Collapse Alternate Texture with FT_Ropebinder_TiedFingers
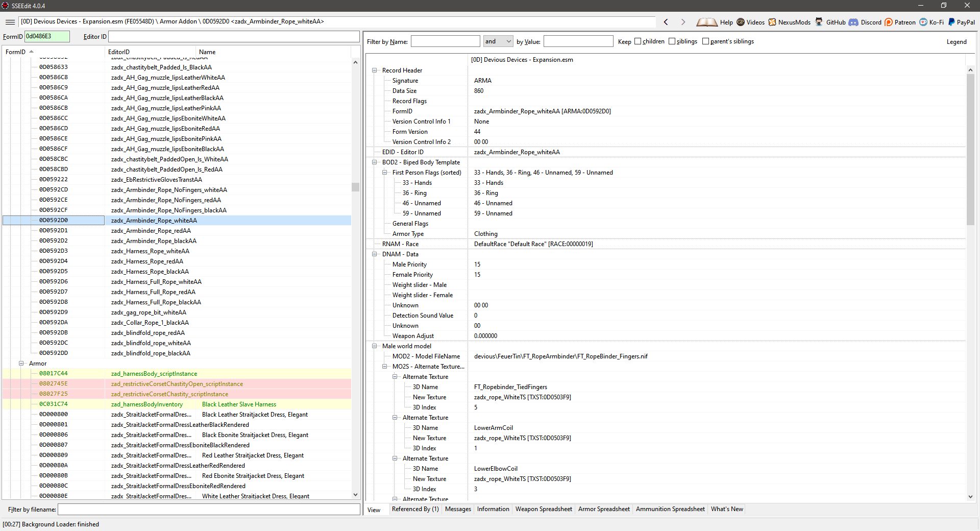This screenshot has width=980, height=531. [395, 377]
